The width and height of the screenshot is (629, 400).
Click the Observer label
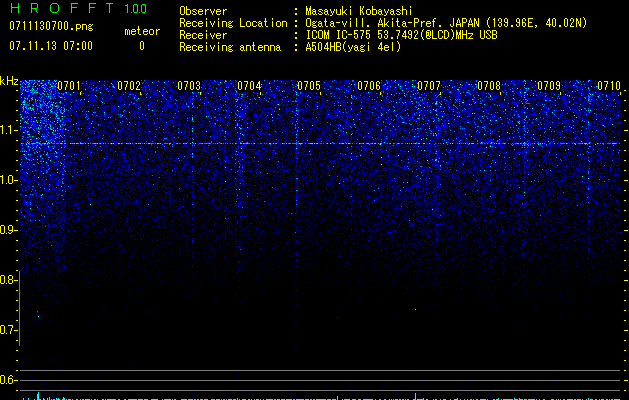click(203, 11)
